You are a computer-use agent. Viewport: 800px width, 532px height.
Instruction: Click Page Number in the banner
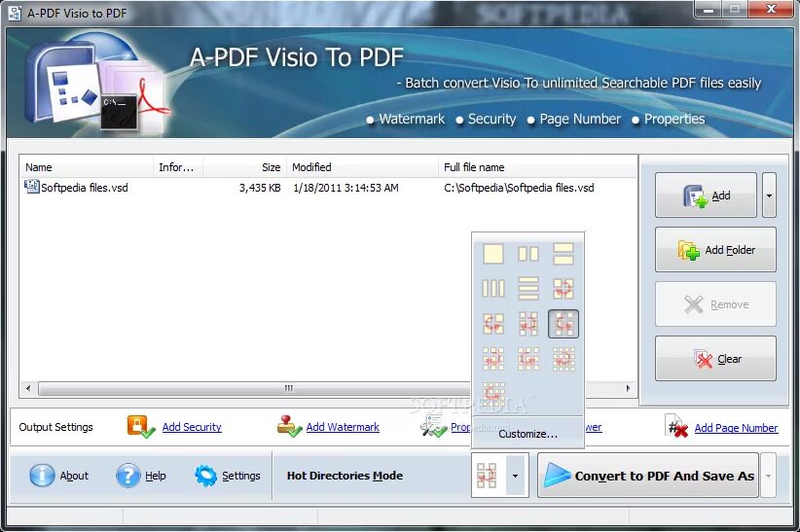(580, 119)
